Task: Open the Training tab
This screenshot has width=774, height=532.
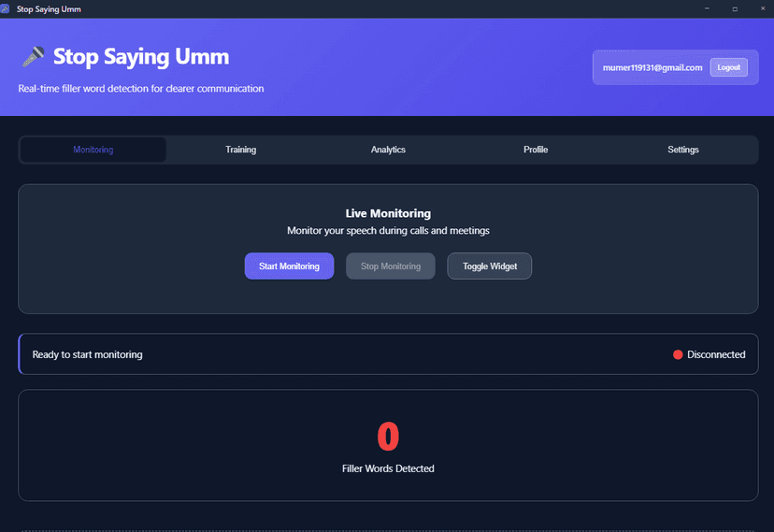Action: coord(240,150)
